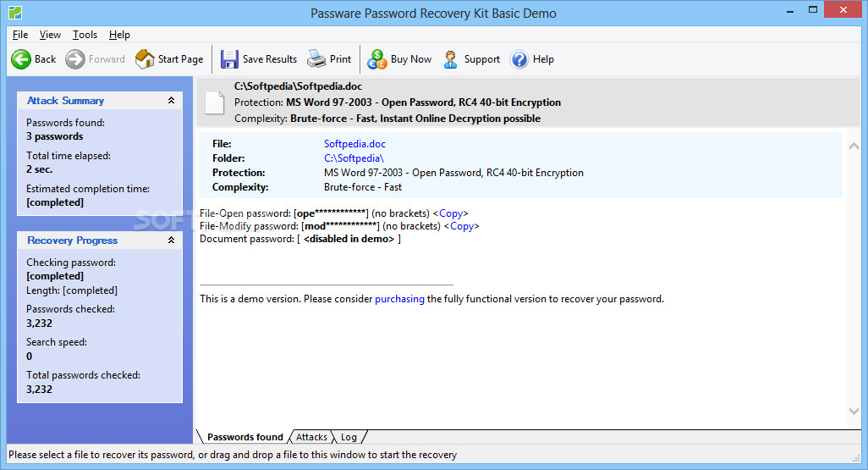Switch to the Log tab
This screenshot has height=470, width=868.
(349, 437)
